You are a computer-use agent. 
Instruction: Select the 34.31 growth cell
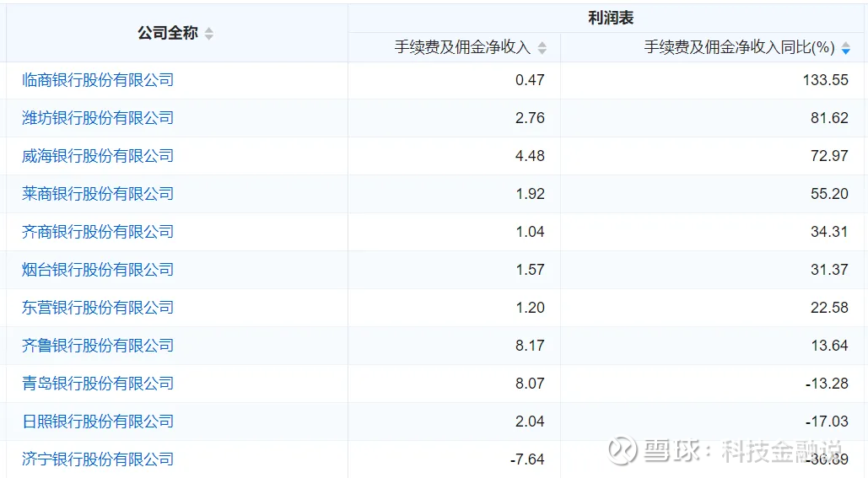pyautogui.click(x=712, y=232)
